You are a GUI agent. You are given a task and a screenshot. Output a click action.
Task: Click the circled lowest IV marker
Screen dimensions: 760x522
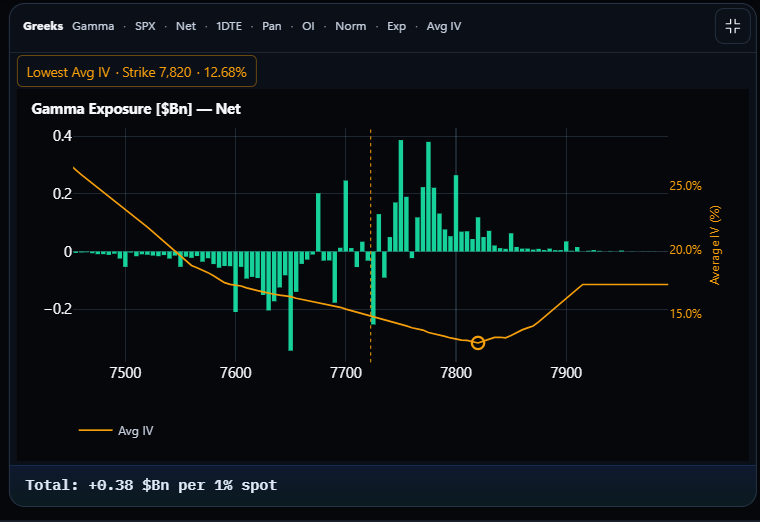477,343
